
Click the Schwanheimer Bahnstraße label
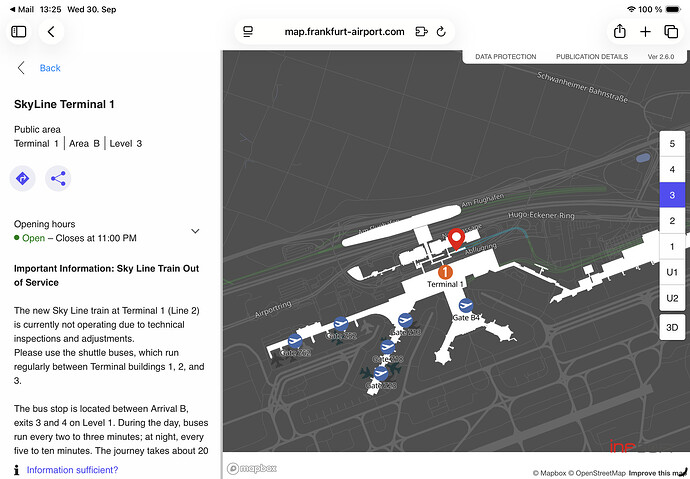[x=582, y=88]
